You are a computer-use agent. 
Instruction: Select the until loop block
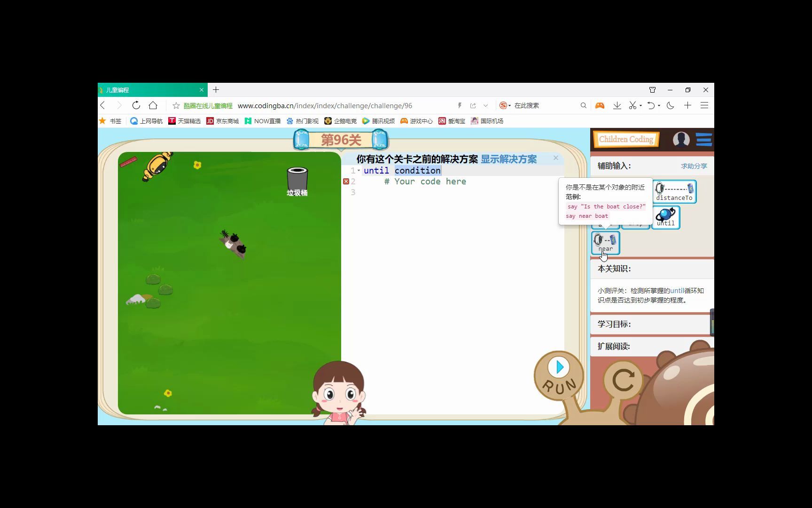pos(665,217)
